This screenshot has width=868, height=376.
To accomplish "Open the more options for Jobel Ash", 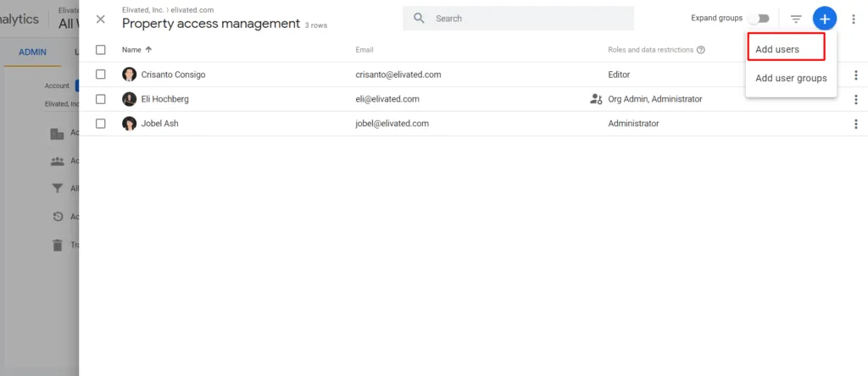I will [x=856, y=124].
